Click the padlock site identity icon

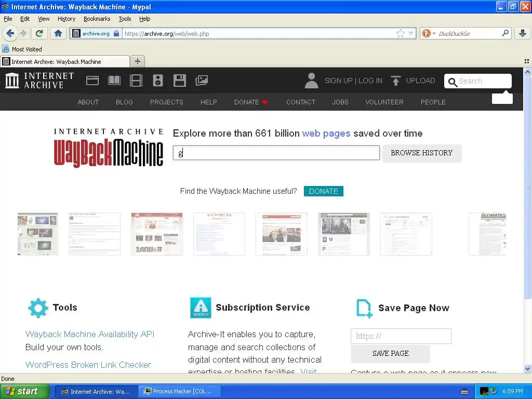(116, 33)
